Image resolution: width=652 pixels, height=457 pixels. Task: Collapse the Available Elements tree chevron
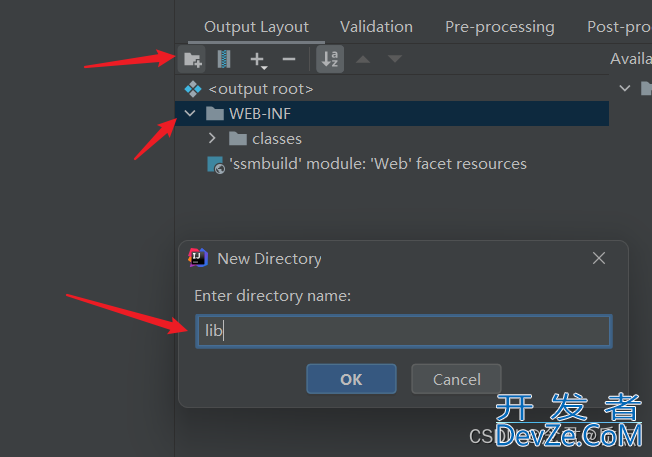click(625, 88)
